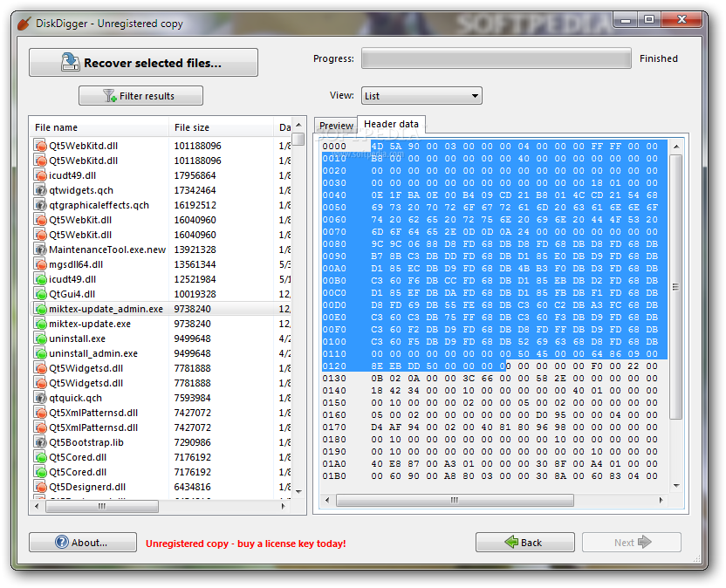726x588 pixels.
Task: Close the DiskDigger window
Action: [x=681, y=20]
